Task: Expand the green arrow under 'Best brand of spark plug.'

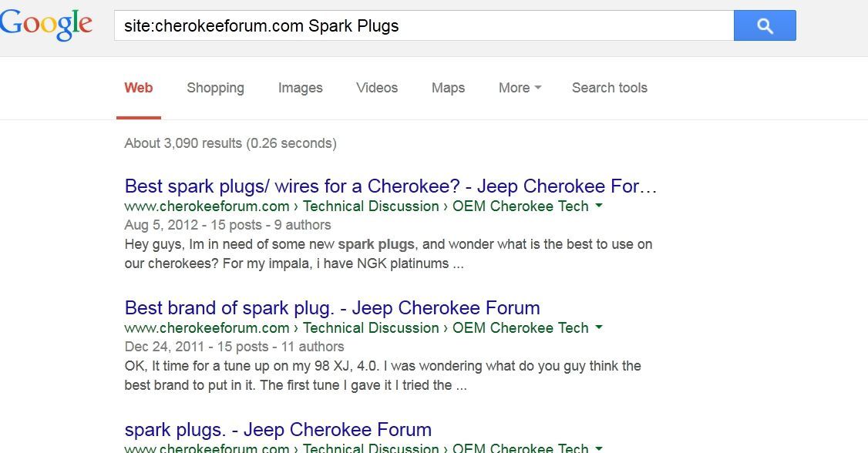Action: click(599, 328)
